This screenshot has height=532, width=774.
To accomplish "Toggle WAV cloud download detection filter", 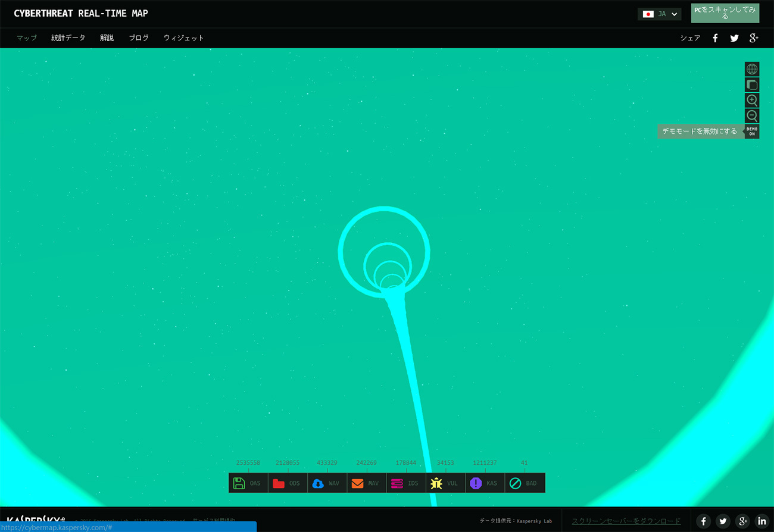I will pyautogui.click(x=327, y=483).
